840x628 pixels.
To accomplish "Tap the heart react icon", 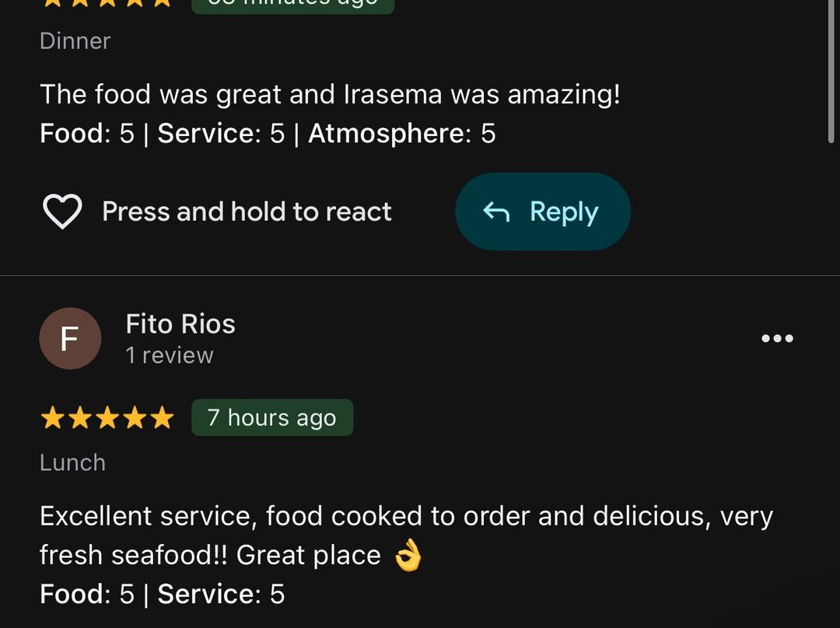I will 61,211.
